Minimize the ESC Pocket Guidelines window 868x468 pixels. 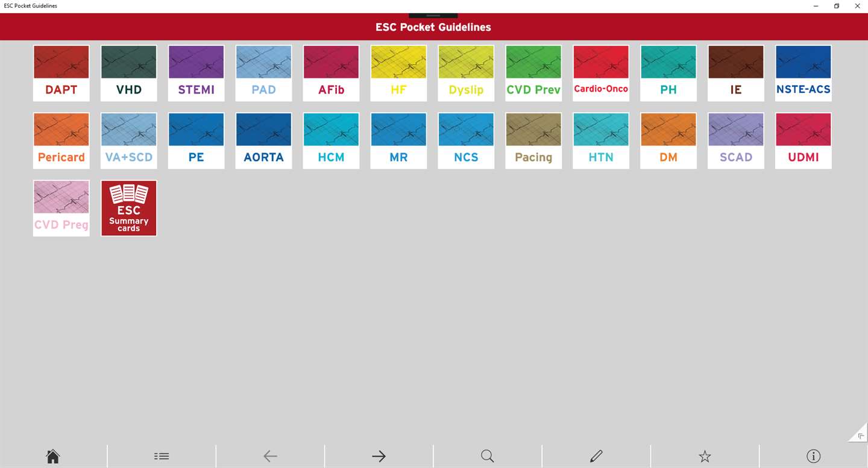point(816,6)
